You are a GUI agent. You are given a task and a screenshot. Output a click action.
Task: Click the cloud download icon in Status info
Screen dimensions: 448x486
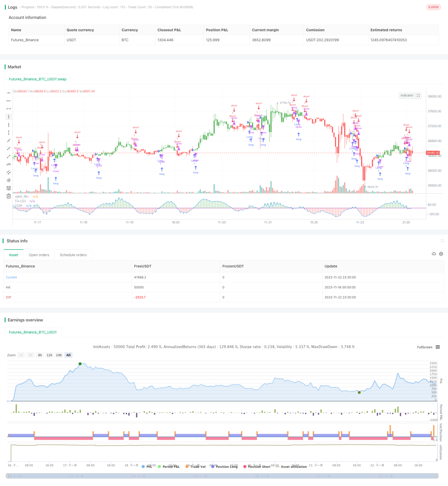pyautogui.click(x=434, y=254)
